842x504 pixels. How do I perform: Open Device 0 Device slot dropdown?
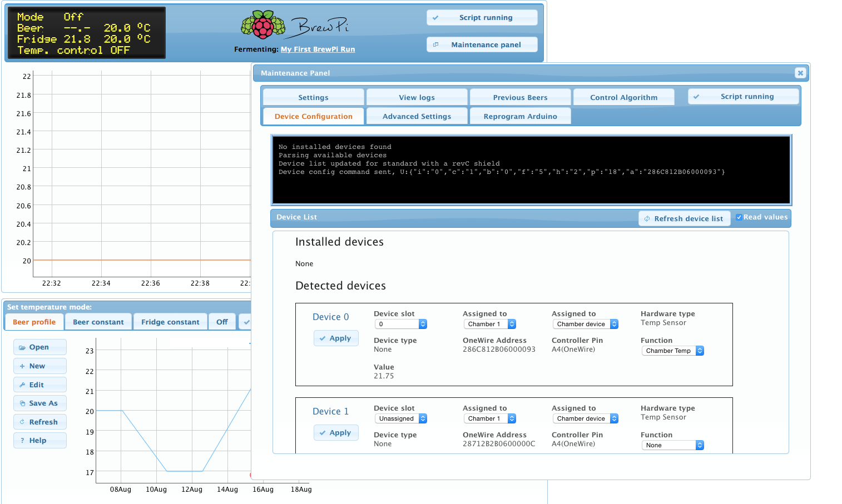400,324
